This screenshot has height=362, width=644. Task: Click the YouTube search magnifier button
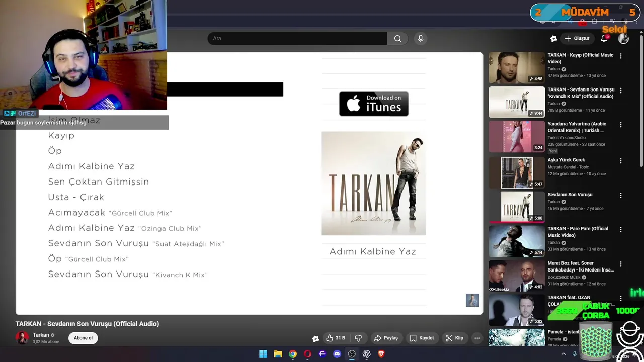click(x=397, y=39)
